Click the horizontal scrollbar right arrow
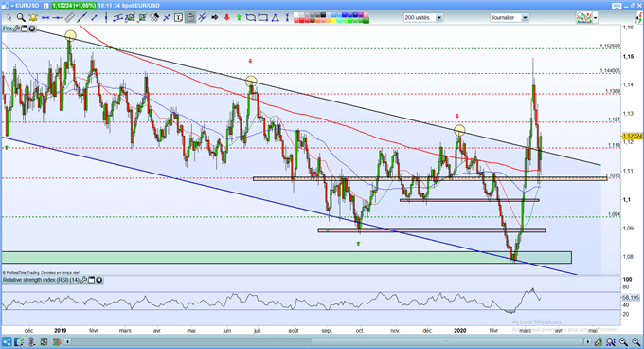 (x=588, y=342)
